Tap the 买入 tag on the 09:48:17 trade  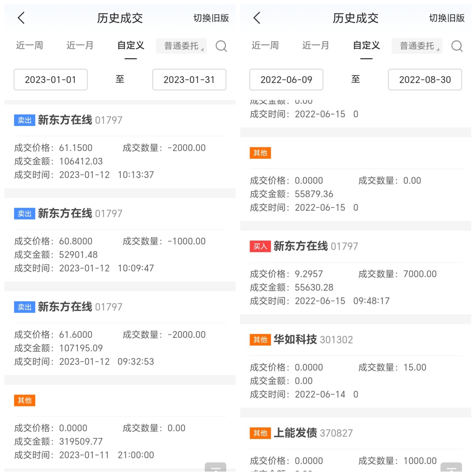coord(260,246)
